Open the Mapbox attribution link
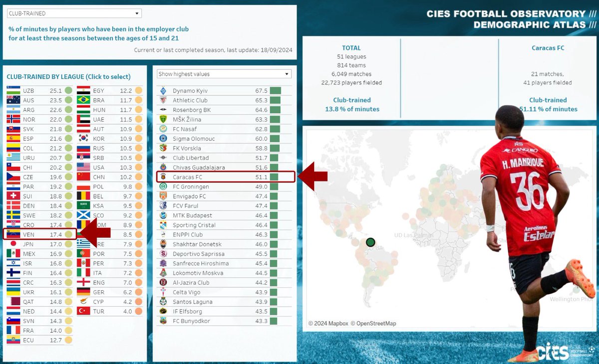Image resolution: width=599 pixels, height=364 pixels. (328, 324)
